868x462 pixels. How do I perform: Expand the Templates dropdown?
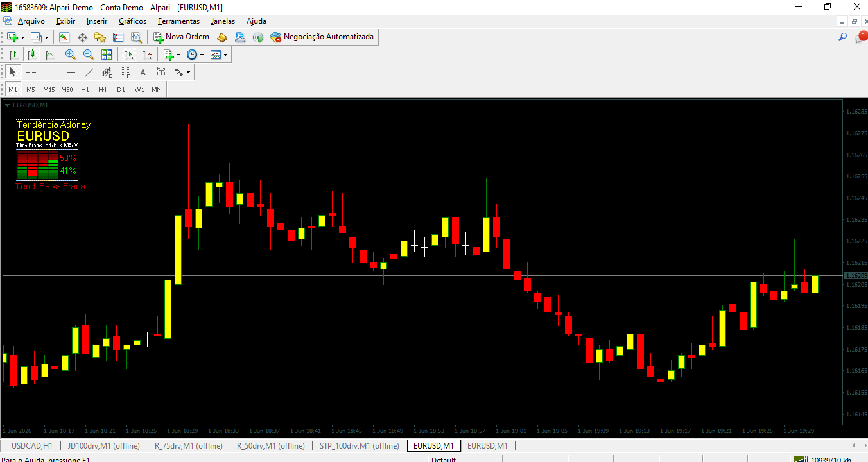click(225, 55)
